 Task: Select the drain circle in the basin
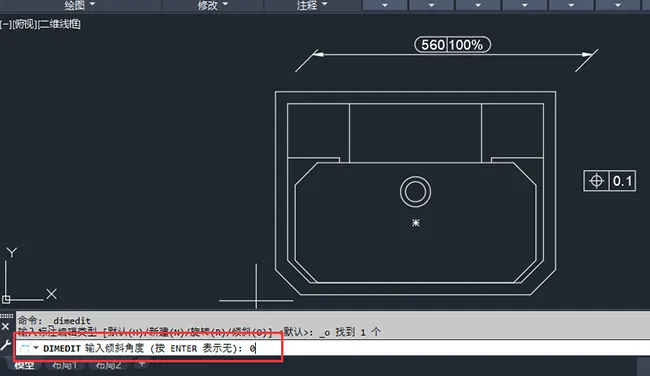(x=415, y=192)
